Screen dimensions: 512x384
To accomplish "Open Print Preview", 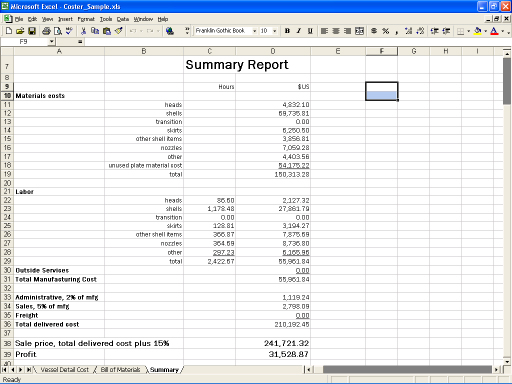I will click(x=58, y=31).
